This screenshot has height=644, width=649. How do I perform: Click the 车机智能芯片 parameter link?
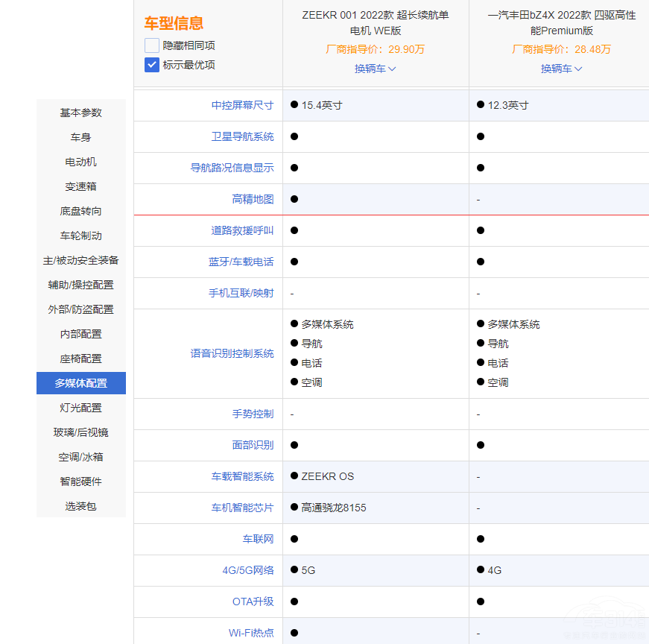pos(242,508)
